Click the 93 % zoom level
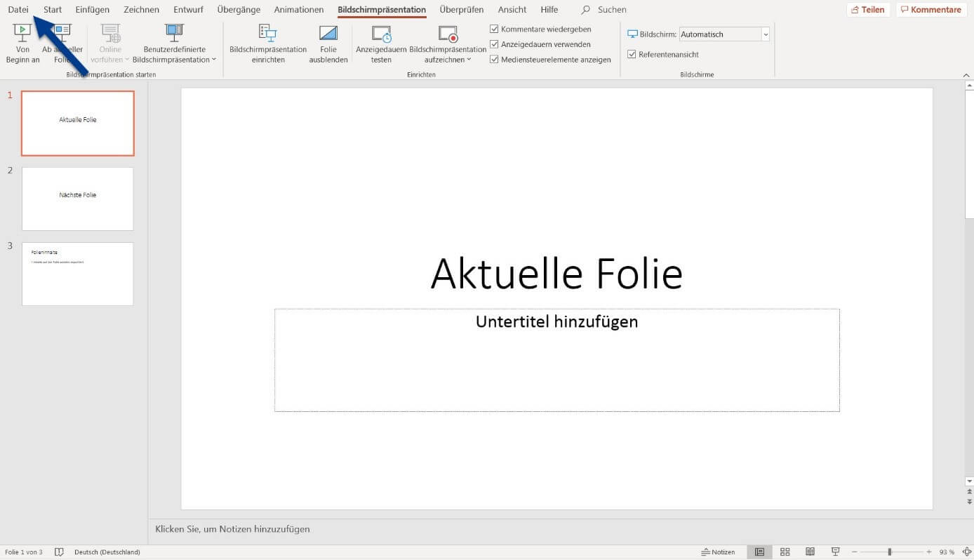This screenshot has height=560, width=974. pyautogui.click(x=947, y=552)
